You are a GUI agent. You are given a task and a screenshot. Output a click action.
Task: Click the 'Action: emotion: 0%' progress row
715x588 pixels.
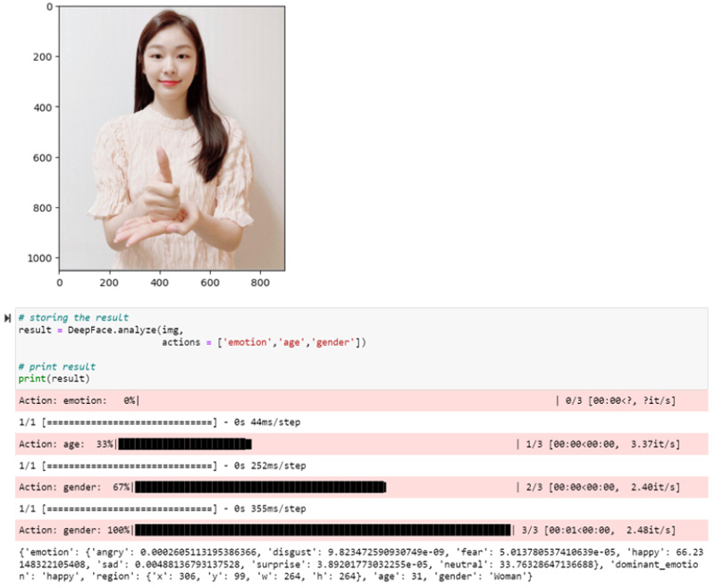(x=362, y=400)
